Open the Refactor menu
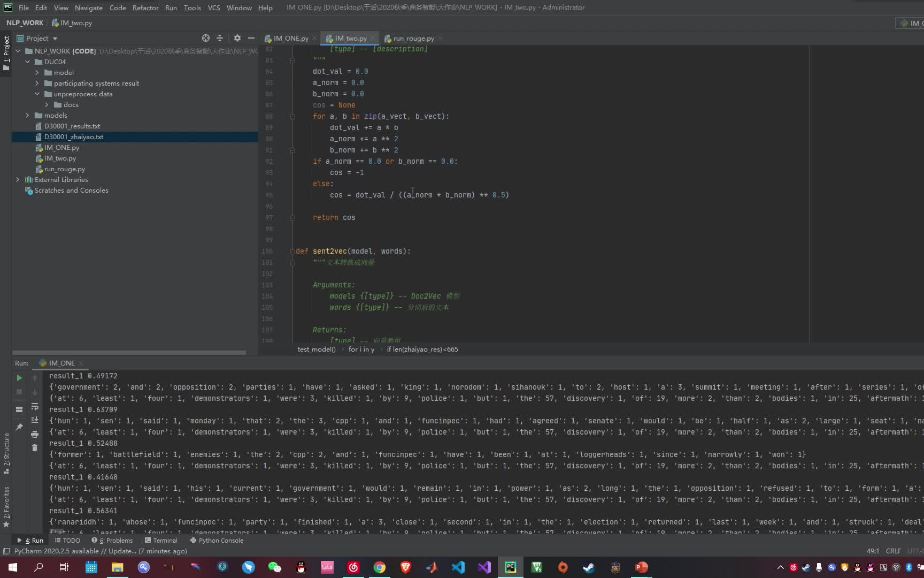The image size is (924, 578). [x=145, y=7]
